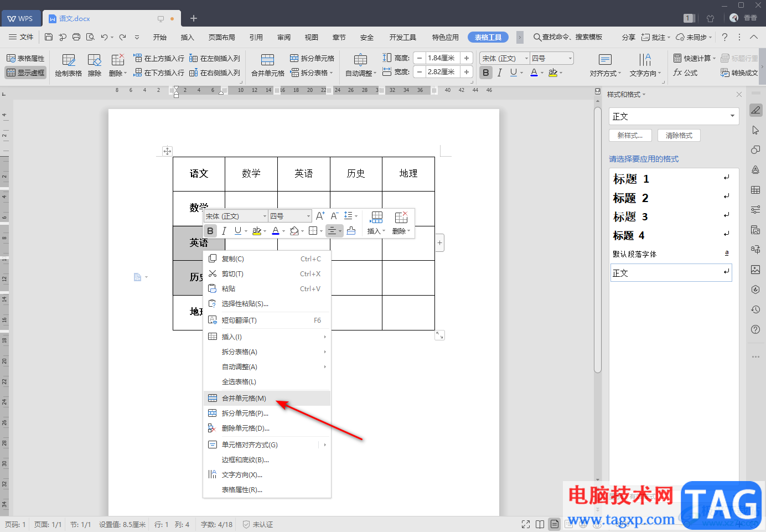Open the font size 四号 dropdown in ribbon
Image resolution: width=766 pixels, height=532 pixels.
tap(570, 58)
